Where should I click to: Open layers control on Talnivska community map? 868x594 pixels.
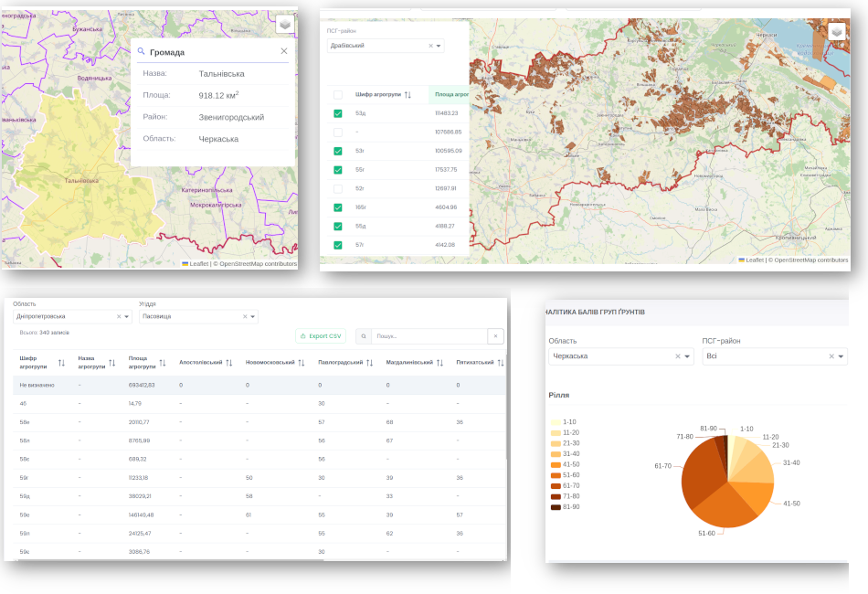(284, 25)
